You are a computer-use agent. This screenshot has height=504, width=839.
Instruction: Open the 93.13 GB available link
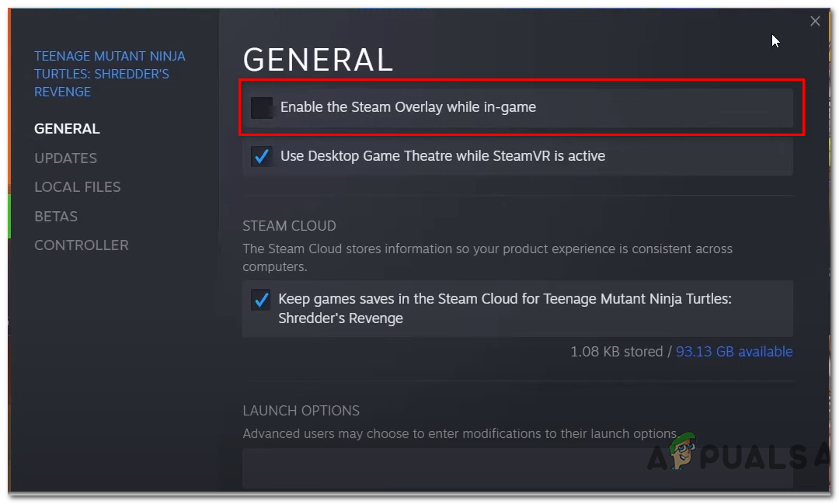click(x=734, y=352)
